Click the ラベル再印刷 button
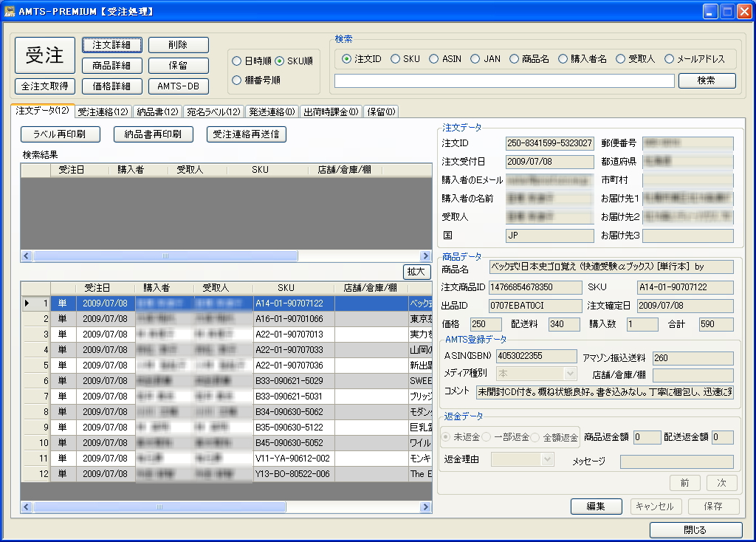Screen dimensions: 756x542 [61, 134]
